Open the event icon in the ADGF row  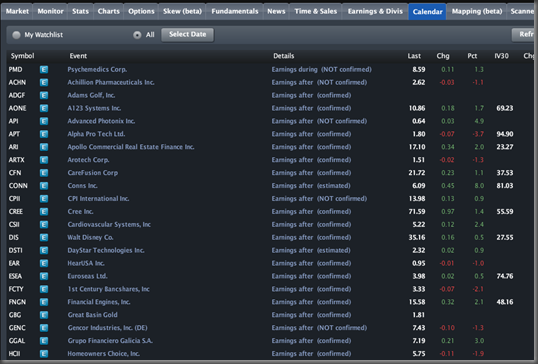click(44, 95)
